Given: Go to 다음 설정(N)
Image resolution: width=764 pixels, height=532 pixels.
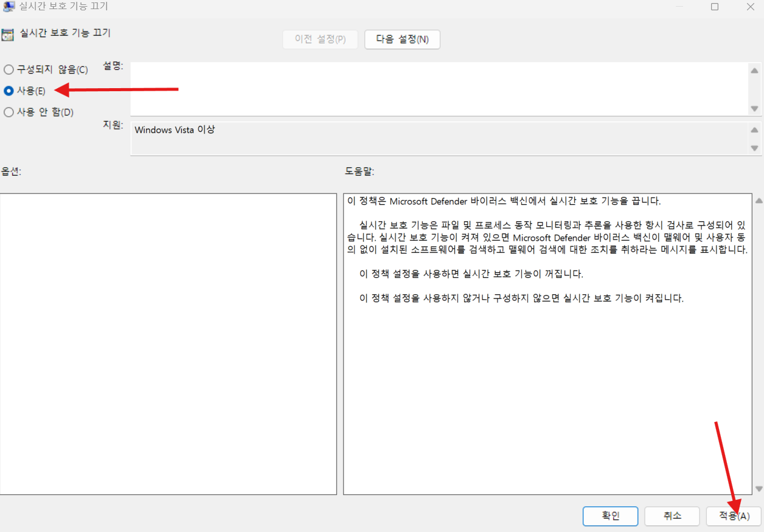Looking at the screenshot, I should (402, 39).
